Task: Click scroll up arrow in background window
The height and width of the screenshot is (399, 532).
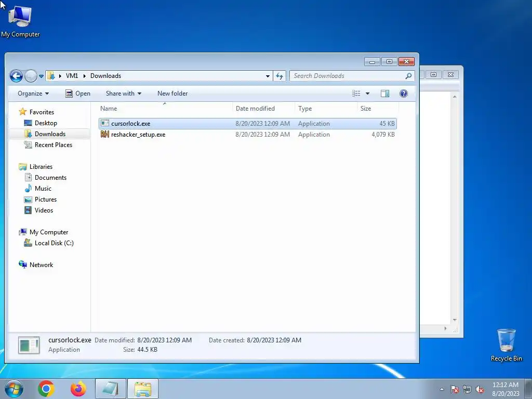Action: [x=455, y=97]
